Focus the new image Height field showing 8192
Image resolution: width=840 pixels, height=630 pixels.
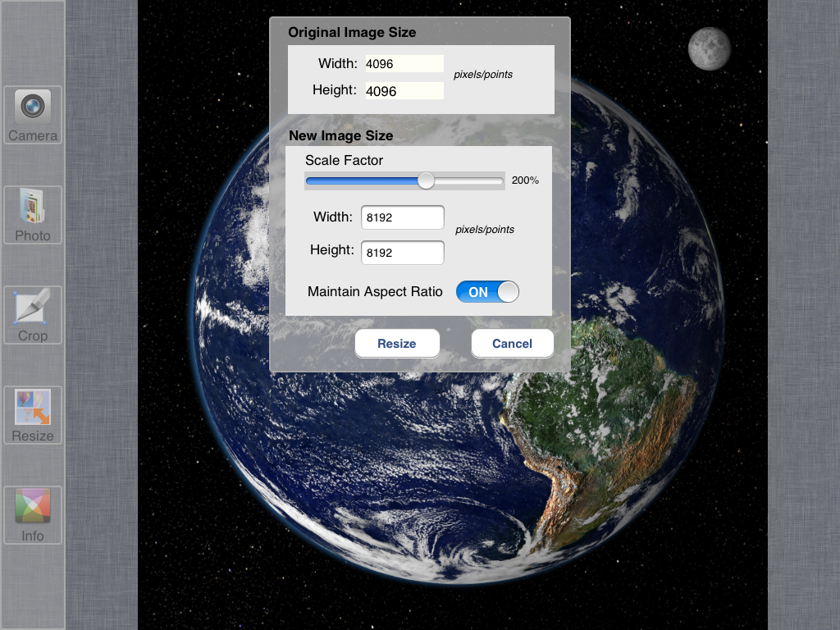click(x=403, y=253)
